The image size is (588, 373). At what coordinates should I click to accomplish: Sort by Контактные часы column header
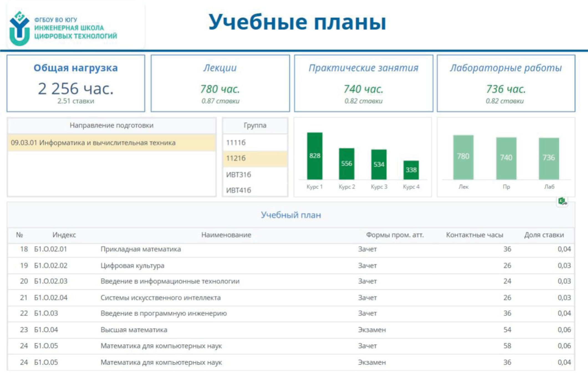[x=474, y=235]
